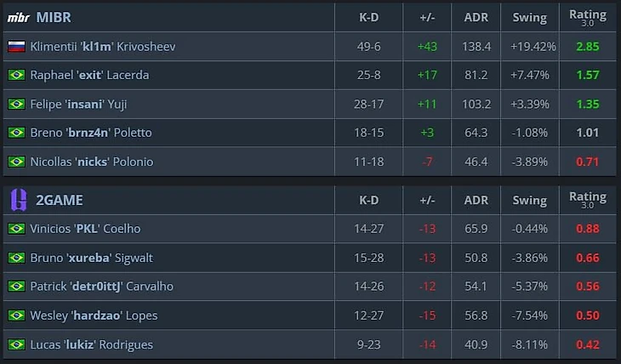The height and width of the screenshot is (364, 621).
Task: Open the 2GAME team page link
Action: [60, 200]
